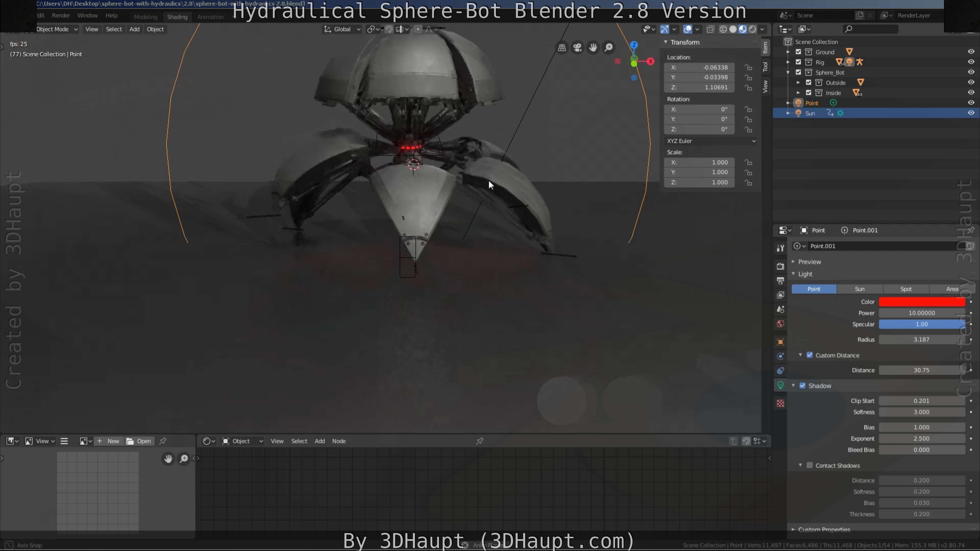Switch to Animation workspace tab
This screenshot has height=551, width=980.
coord(210,17)
